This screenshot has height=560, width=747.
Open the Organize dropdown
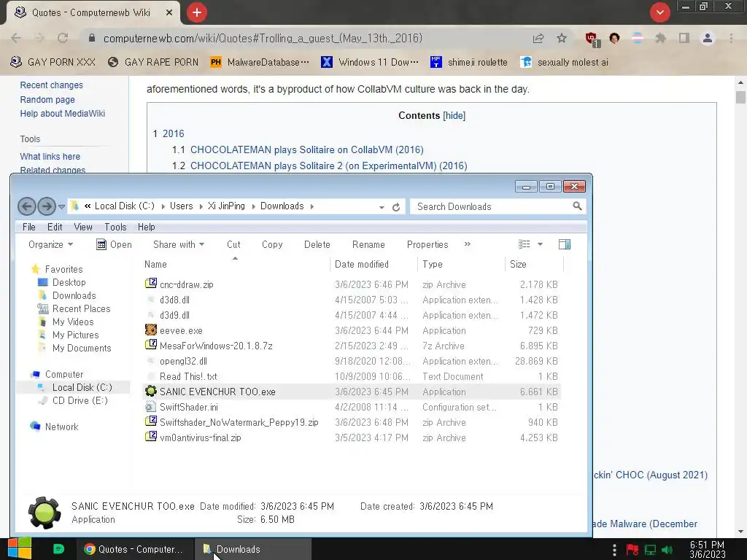(50, 244)
